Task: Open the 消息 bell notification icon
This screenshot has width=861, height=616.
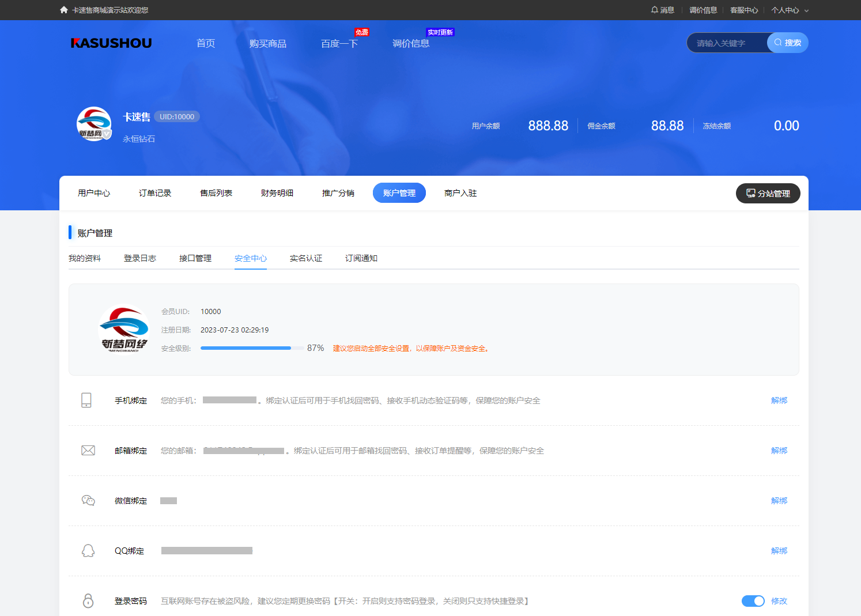Action: pos(655,10)
